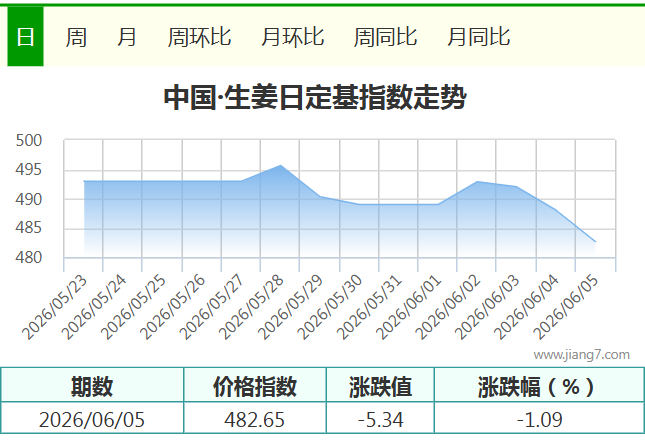Click the percent change value -1.09
Screen dimensions: 645x440
[539, 420]
